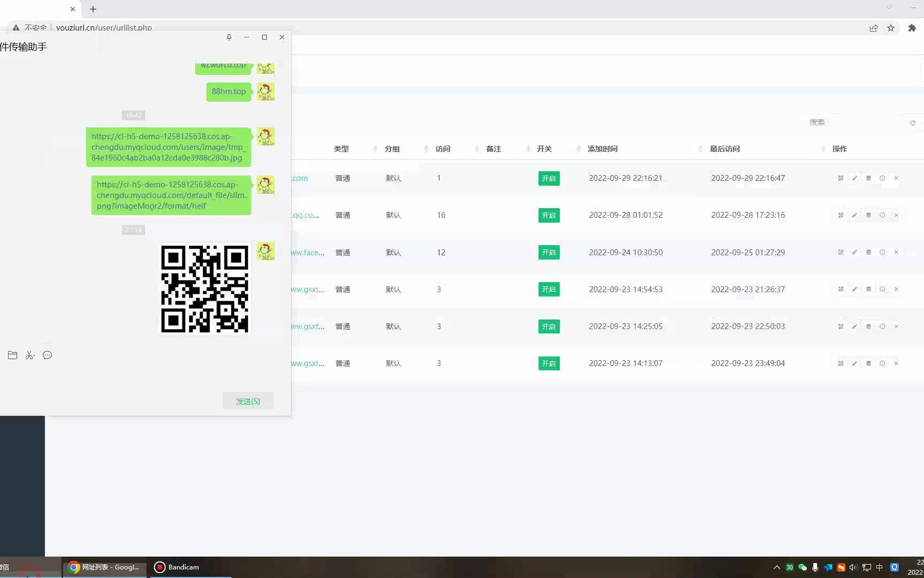Delete the row added 2022-09-24 10:30:50
The height and width of the screenshot is (578, 924).
pos(896,252)
